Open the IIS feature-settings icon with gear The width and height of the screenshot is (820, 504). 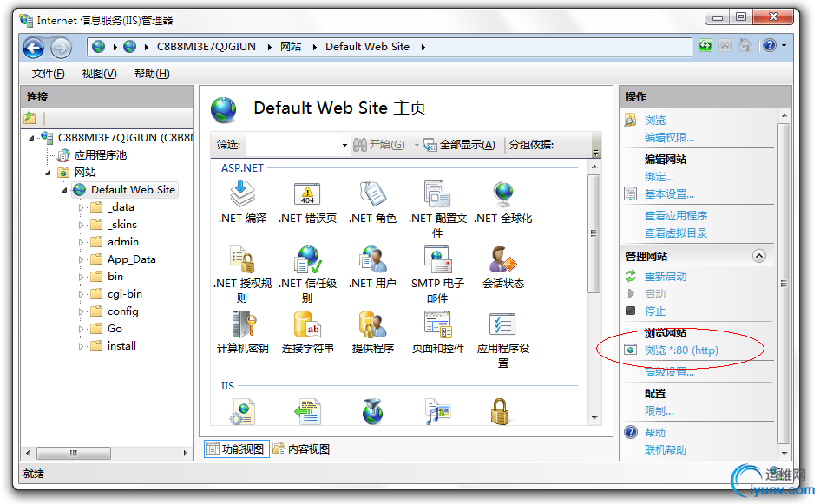(243, 411)
